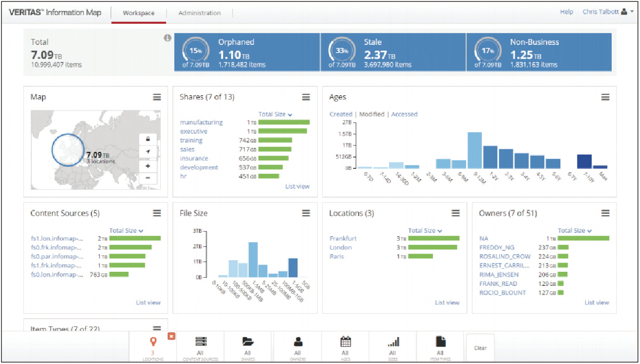Click the green bar for hr share
This screenshot has height=364, width=640.
(269, 177)
